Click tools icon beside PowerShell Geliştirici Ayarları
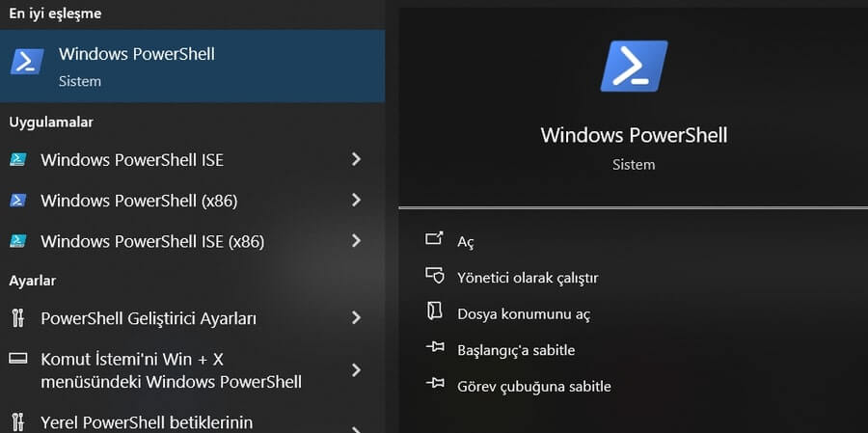The image size is (868, 433). click(18, 318)
